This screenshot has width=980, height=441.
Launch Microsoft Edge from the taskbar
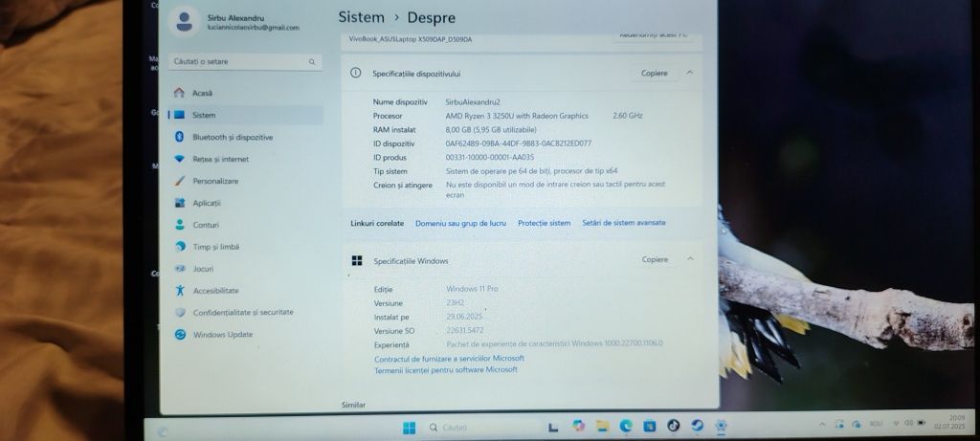click(x=626, y=427)
